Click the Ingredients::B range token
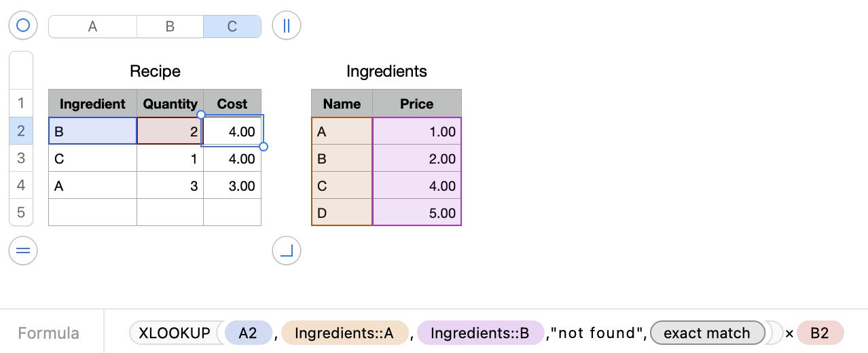Image resolution: width=868 pixels, height=353 pixels. tap(480, 333)
